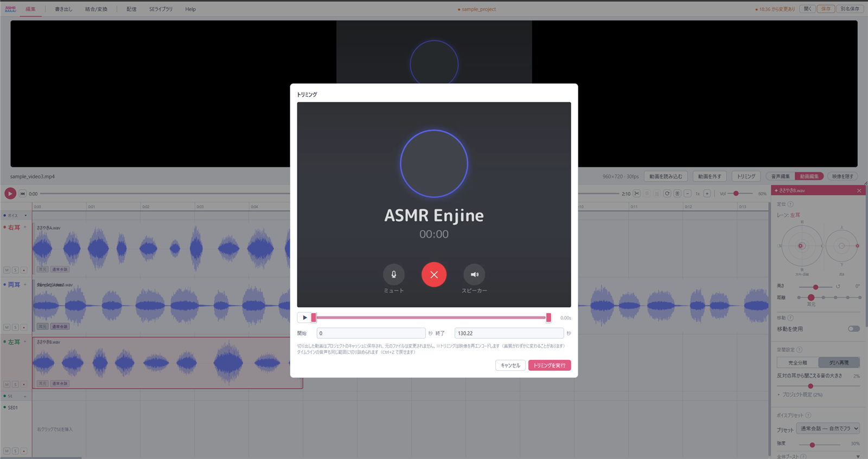Screen dimensions: 868x459
Task: Open help icon next to 空間設定
Action: (800, 350)
